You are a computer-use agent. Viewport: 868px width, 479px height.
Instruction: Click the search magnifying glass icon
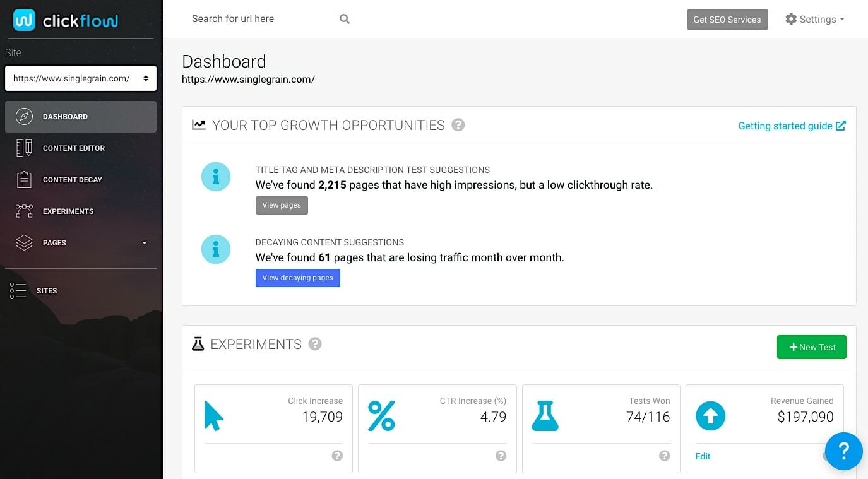point(344,19)
